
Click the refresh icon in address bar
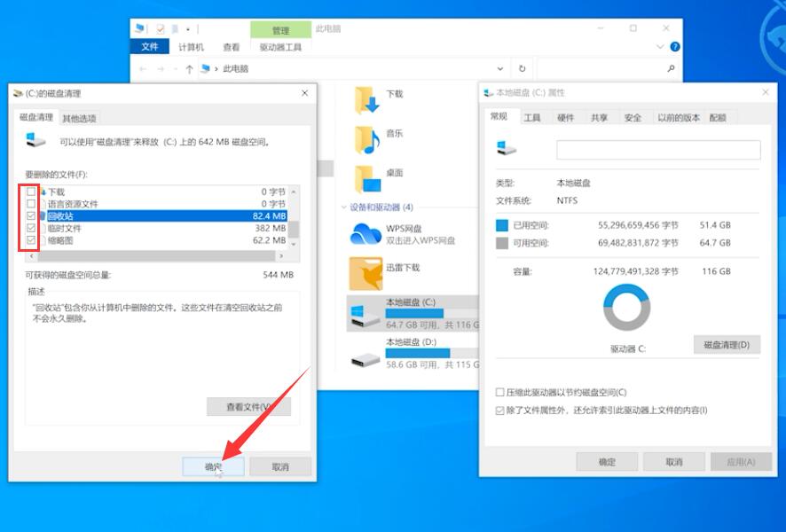[x=522, y=68]
